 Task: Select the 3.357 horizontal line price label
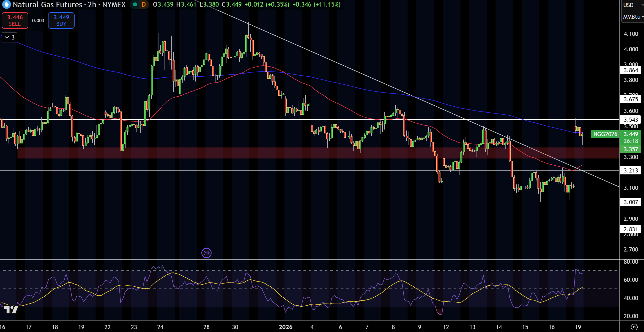tap(631, 149)
